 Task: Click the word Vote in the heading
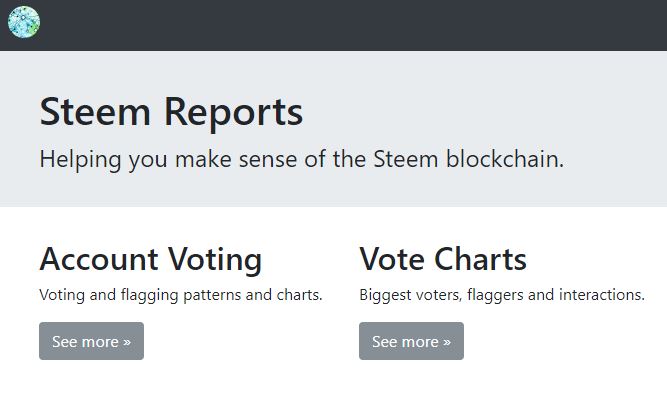tap(393, 260)
